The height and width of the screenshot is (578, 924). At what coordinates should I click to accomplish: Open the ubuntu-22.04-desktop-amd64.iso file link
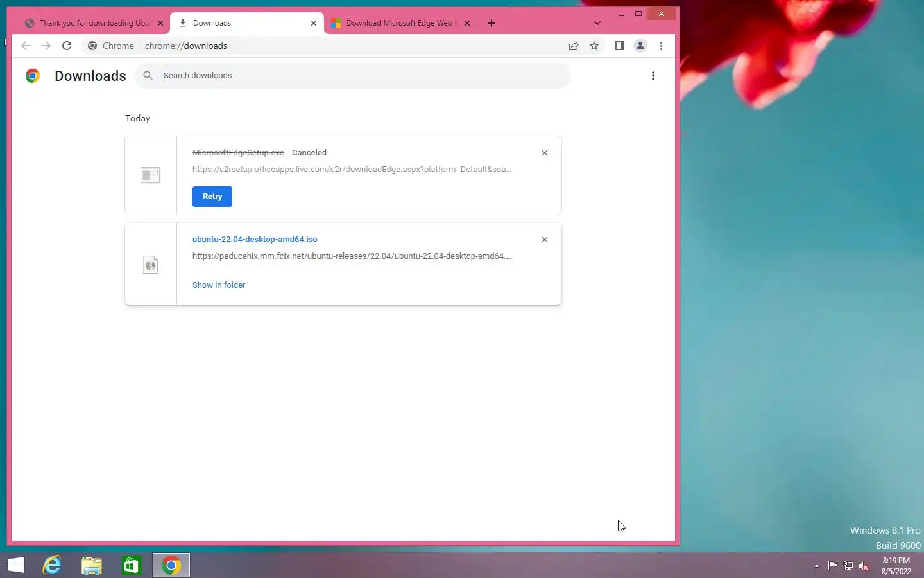click(255, 239)
